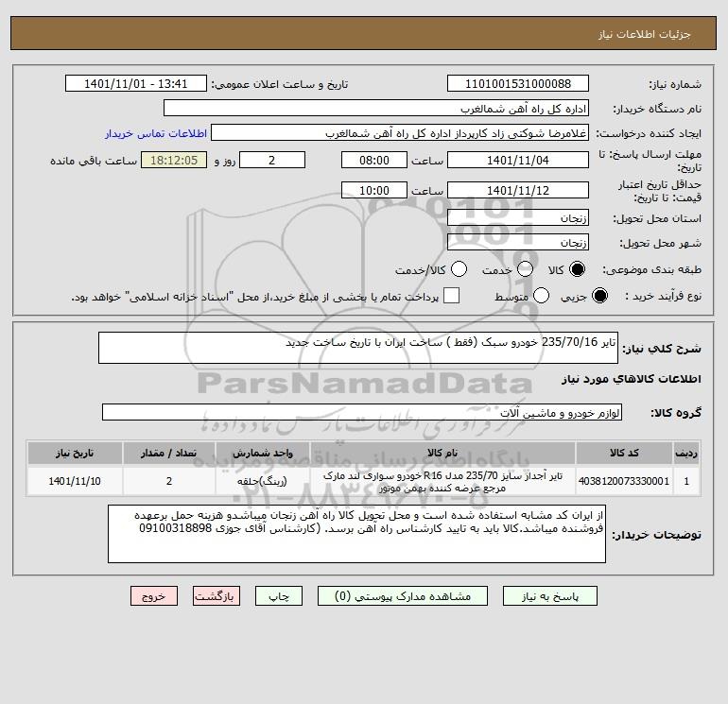
Task: Select the خدمت radio button
Action: (525, 269)
